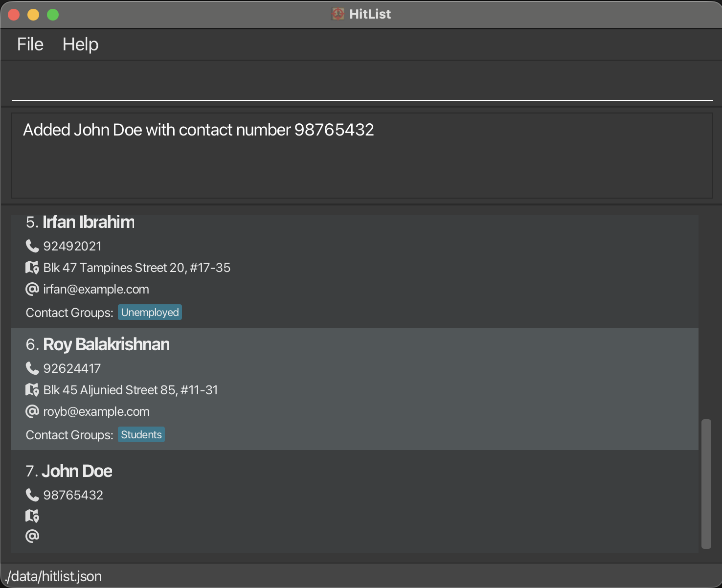Select the Roy Balakrishnan contact name
722x588 pixels.
click(x=106, y=344)
